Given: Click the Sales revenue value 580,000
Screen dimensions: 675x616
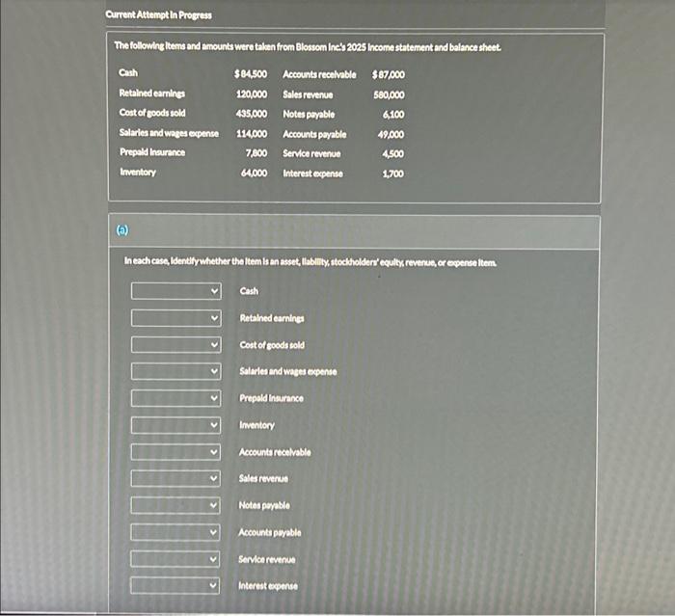Looking at the screenshot, I should click(x=390, y=94).
